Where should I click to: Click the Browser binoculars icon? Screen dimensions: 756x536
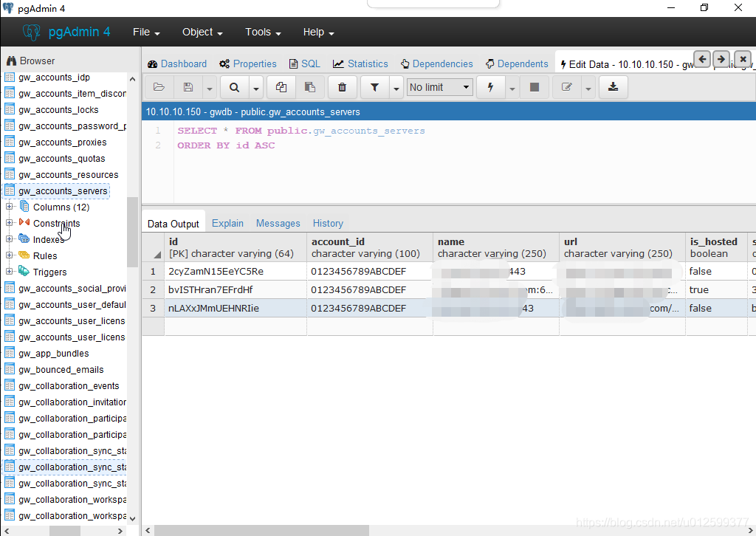pyautogui.click(x=11, y=61)
